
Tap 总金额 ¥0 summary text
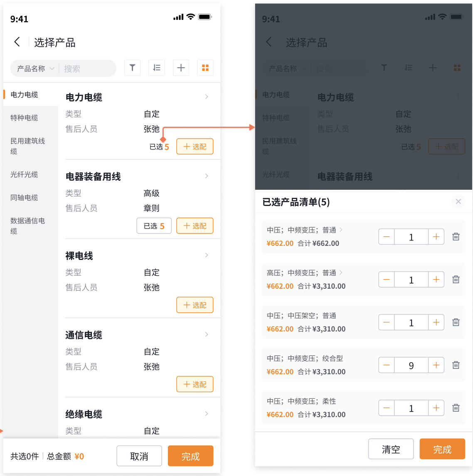click(x=65, y=456)
